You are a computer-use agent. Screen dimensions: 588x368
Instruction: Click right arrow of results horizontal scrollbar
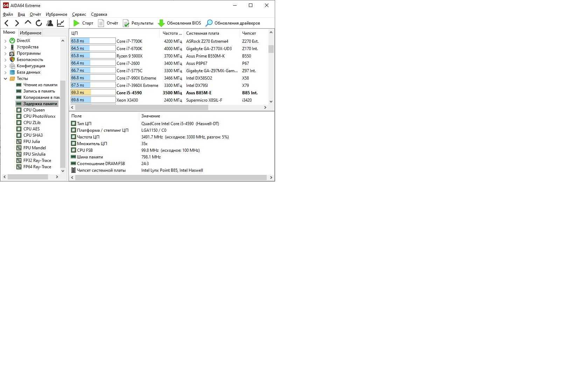coord(265,108)
